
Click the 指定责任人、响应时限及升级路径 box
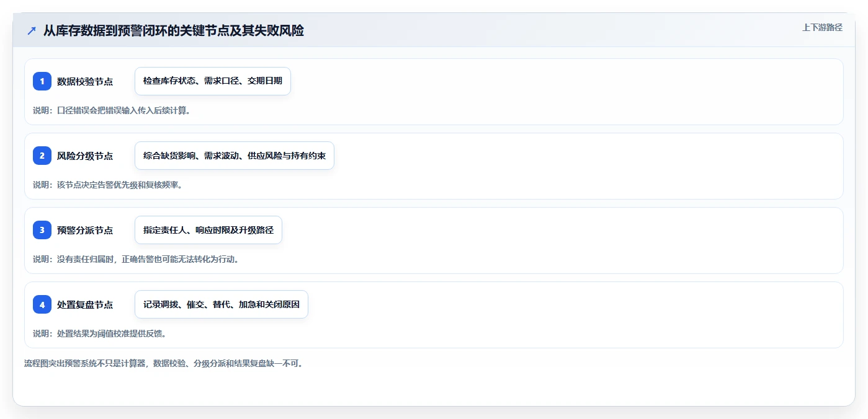[x=208, y=230]
